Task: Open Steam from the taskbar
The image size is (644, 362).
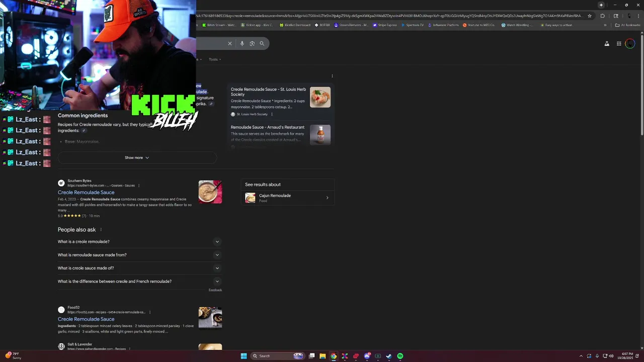Action: pos(389,356)
